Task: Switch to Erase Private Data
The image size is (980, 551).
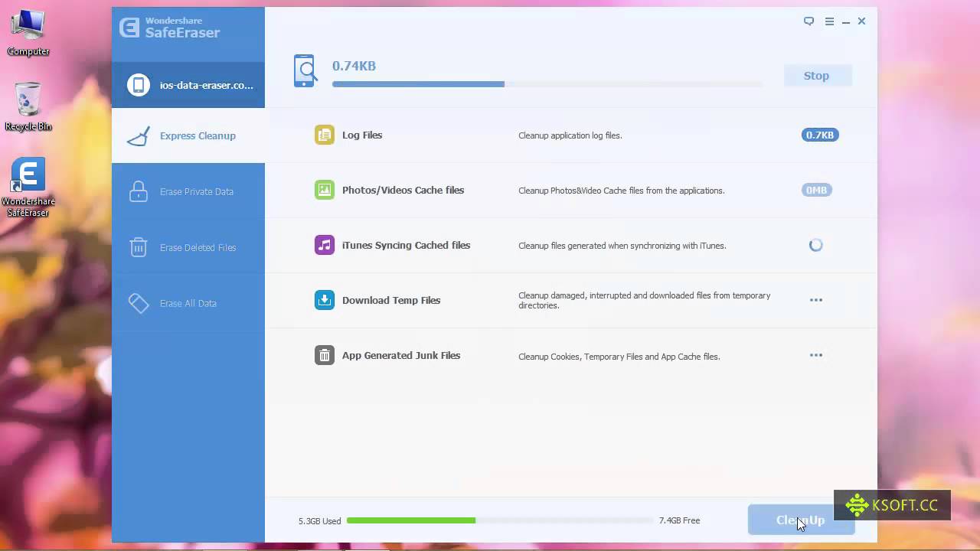Action: tap(188, 191)
